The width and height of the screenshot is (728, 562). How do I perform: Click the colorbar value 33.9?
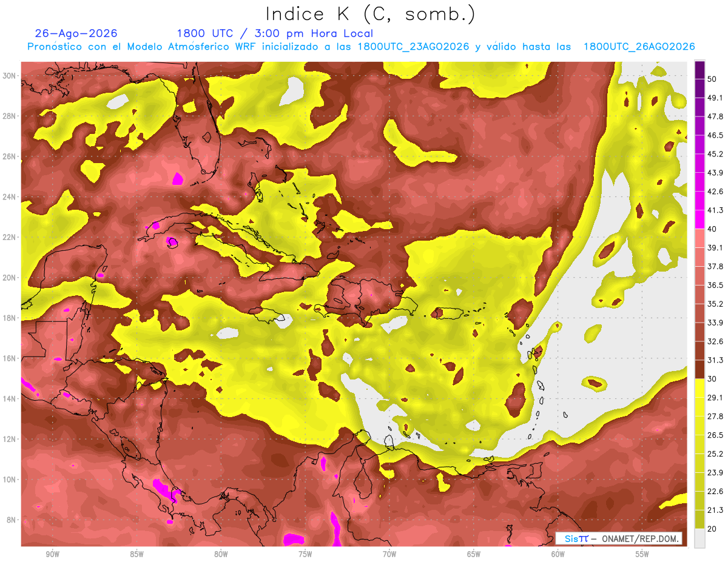coord(716,323)
